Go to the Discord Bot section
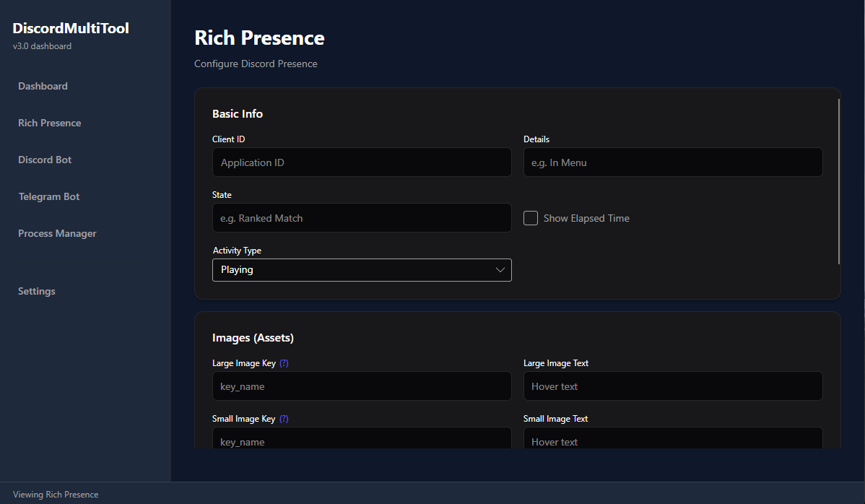 click(x=45, y=160)
